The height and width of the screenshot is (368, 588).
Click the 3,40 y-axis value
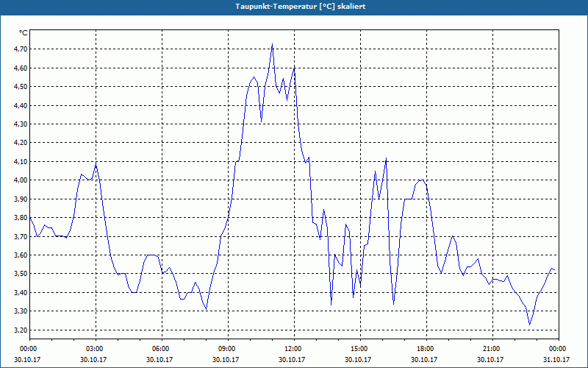coord(21,292)
